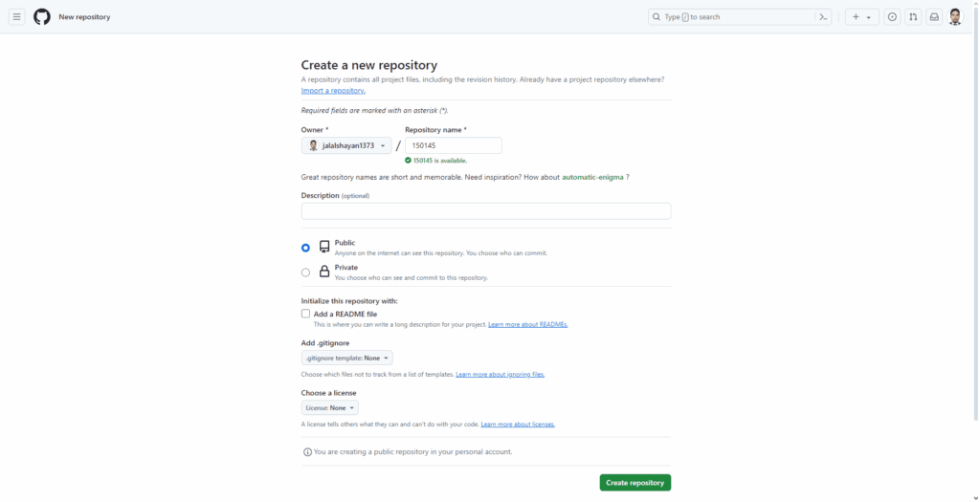
Task: Enable the Add a README file checkbox
Action: click(x=305, y=314)
